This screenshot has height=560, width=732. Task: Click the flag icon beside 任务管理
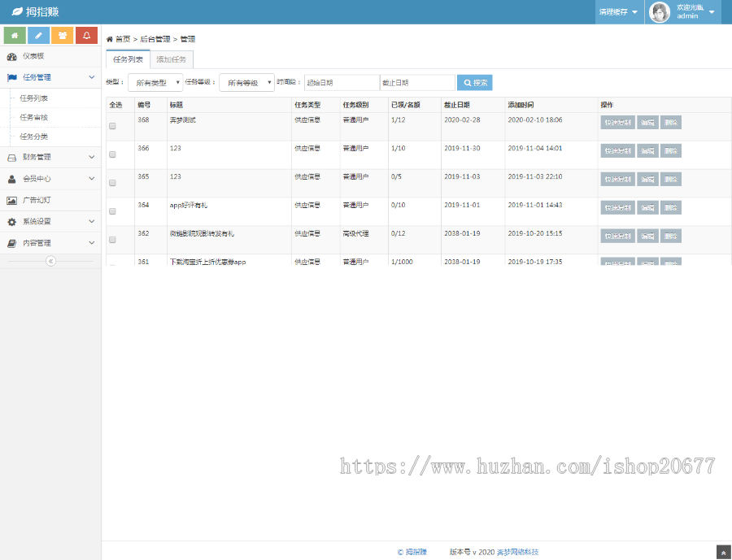11,77
